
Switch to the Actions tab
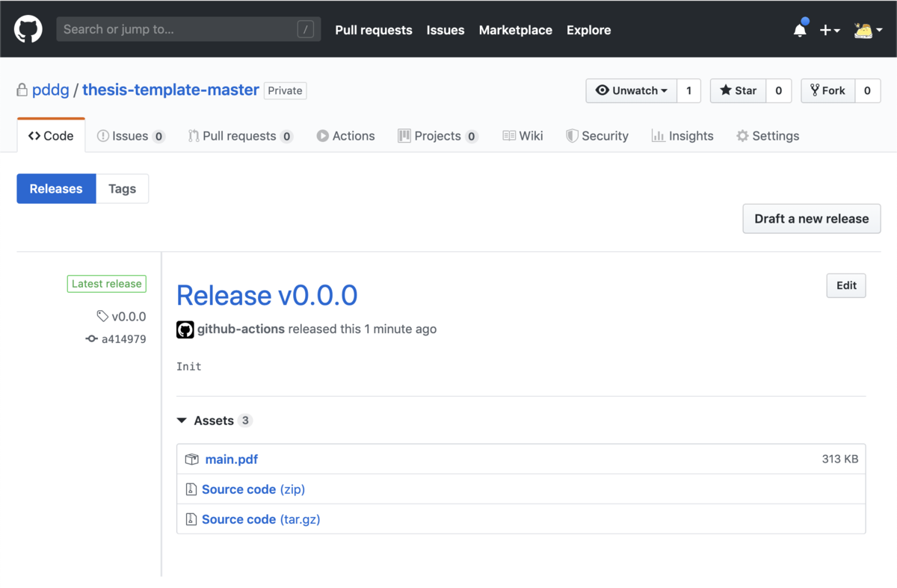[x=345, y=135]
